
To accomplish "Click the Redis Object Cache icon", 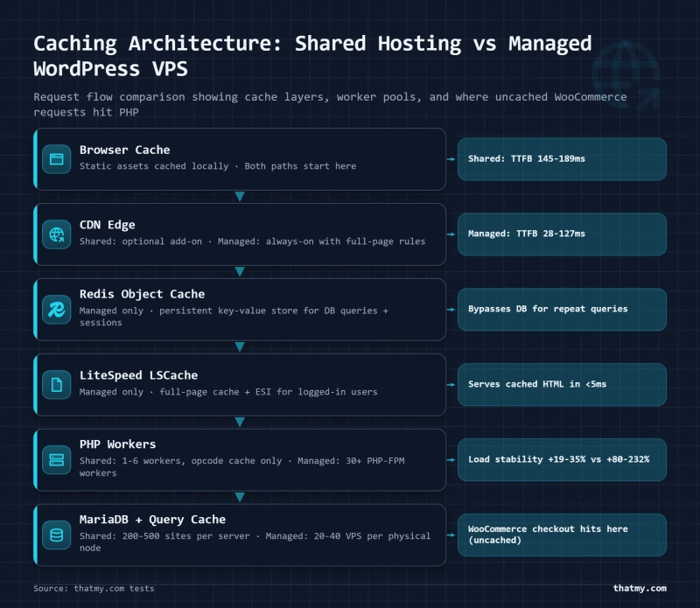I will point(57,310).
